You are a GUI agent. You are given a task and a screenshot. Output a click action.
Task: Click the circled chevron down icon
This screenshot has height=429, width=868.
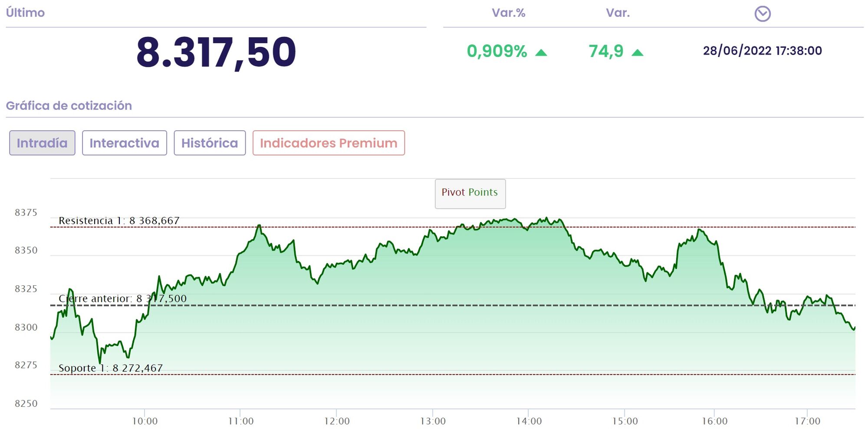pos(762,14)
